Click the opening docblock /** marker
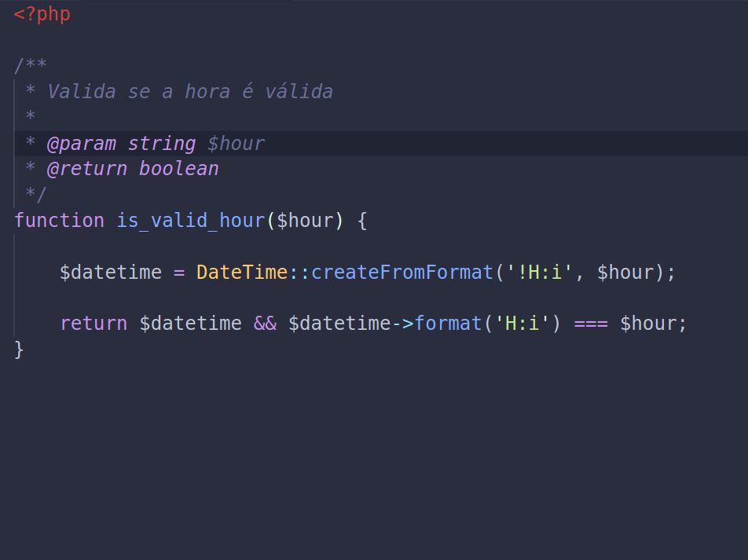 click(x=31, y=65)
